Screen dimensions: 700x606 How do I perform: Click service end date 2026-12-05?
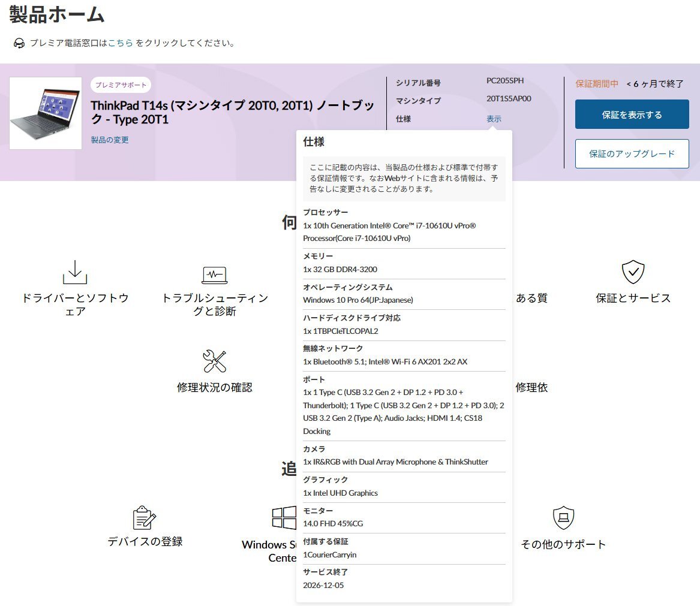(x=323, y=585)
